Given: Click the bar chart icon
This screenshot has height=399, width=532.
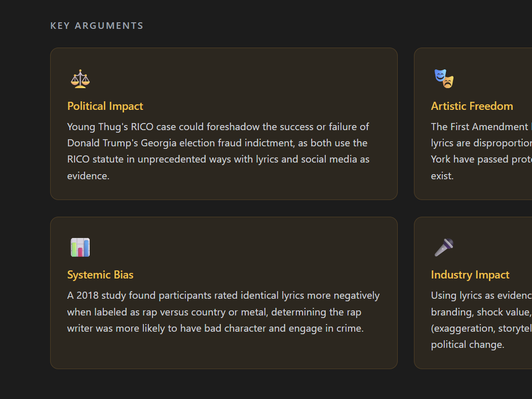Looking at the screenshot, I should tap(80, 248).
